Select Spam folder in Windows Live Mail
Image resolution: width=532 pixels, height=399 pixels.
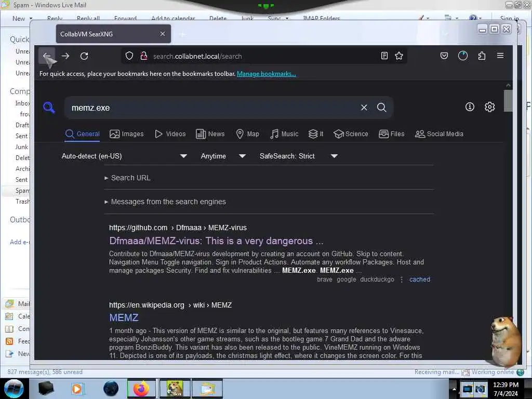(22, 191)
